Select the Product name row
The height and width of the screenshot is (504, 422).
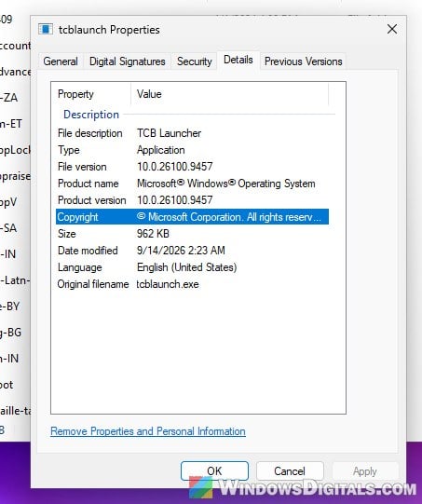pyautogui.click(x=192, y=184)
